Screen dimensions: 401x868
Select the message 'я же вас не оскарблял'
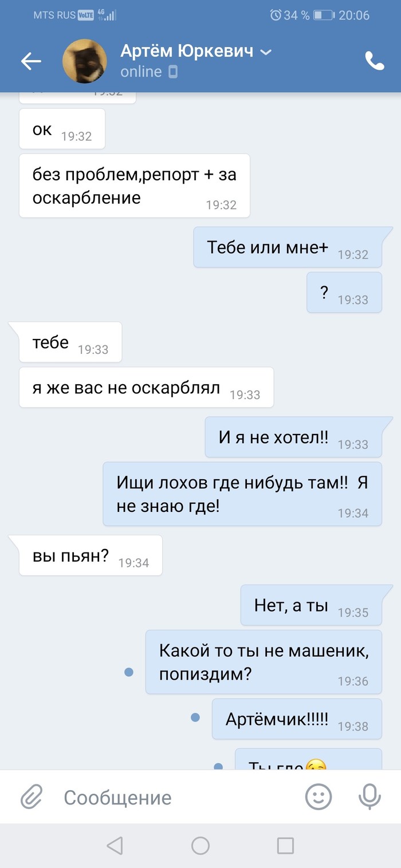tap(146, 387)
